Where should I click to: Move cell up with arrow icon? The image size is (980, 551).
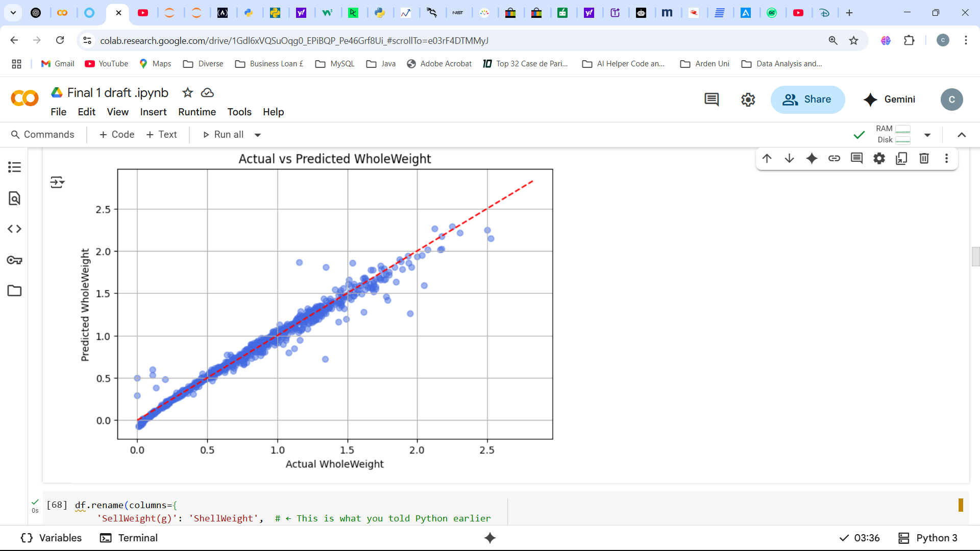pyautogui.click(x=767, y=159)
